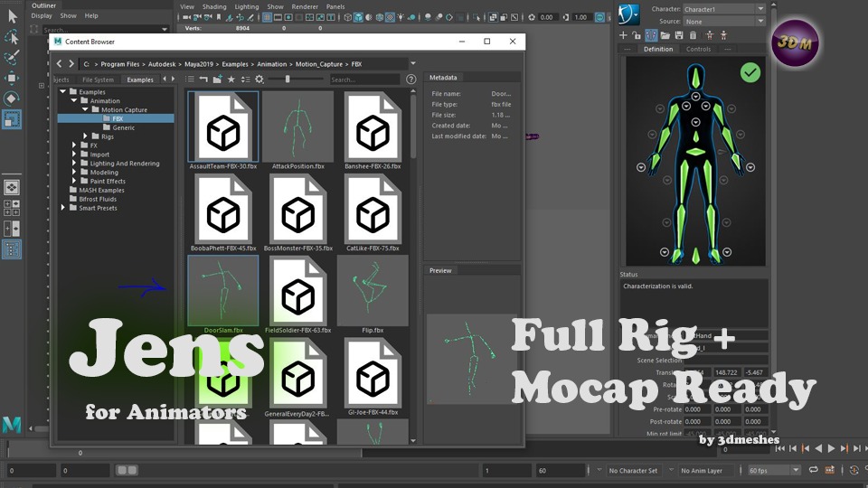Viewport: 868px width, 488px height.
Task: Open the viewport Shading menu
Action: click(x=214, y=6)
